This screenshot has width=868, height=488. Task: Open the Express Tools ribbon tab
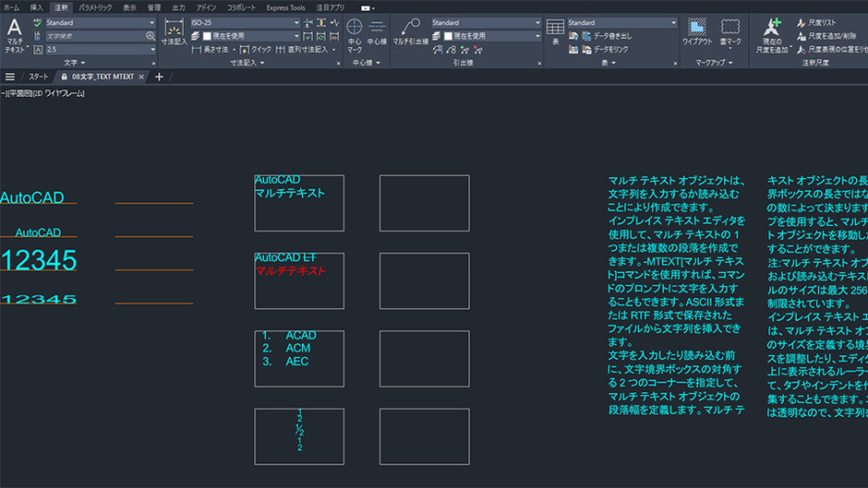click(x=285, y=7)
